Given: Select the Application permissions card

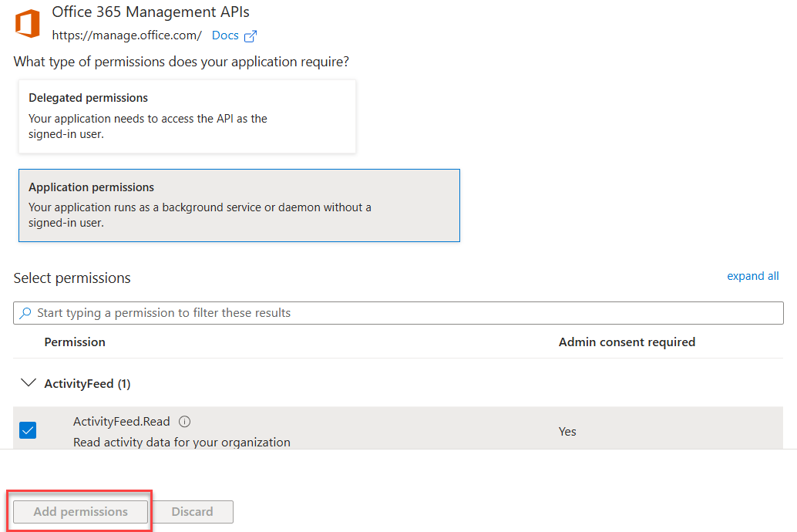Looking at the screenshot, I should (239, 205).
